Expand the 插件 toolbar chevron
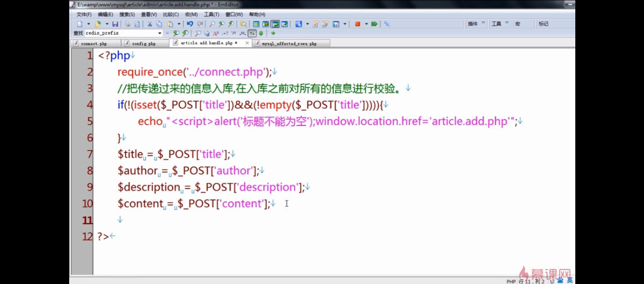The image size is (644, 284). point(484,24)
